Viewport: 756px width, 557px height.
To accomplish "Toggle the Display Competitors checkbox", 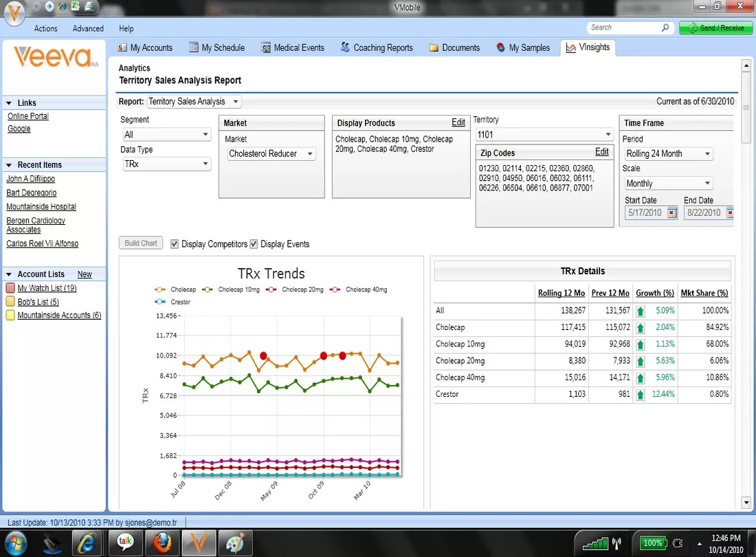I will [x=175, y=244].
